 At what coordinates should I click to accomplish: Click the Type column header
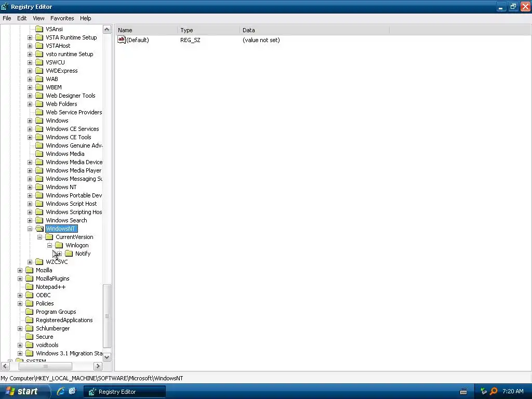[x=208, y=30]
